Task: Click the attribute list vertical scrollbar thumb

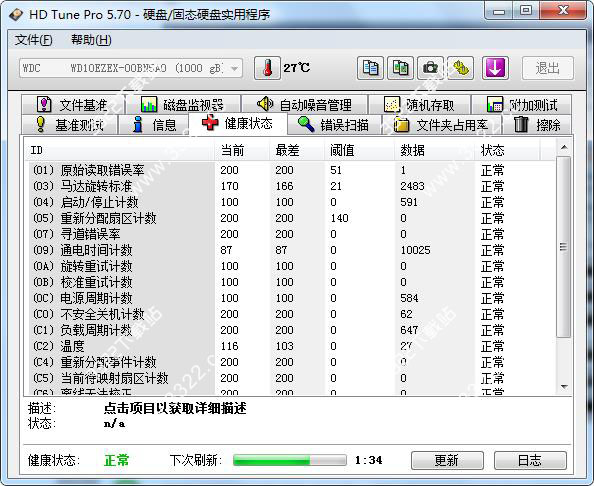Action: coord(564,247)
